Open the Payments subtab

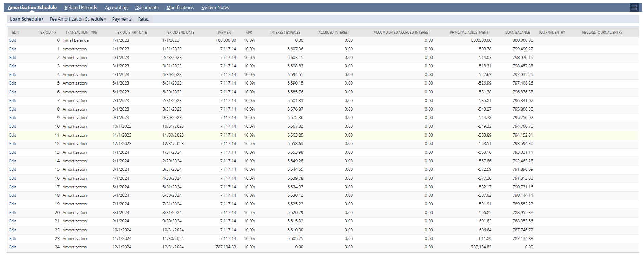pos(122,19)
